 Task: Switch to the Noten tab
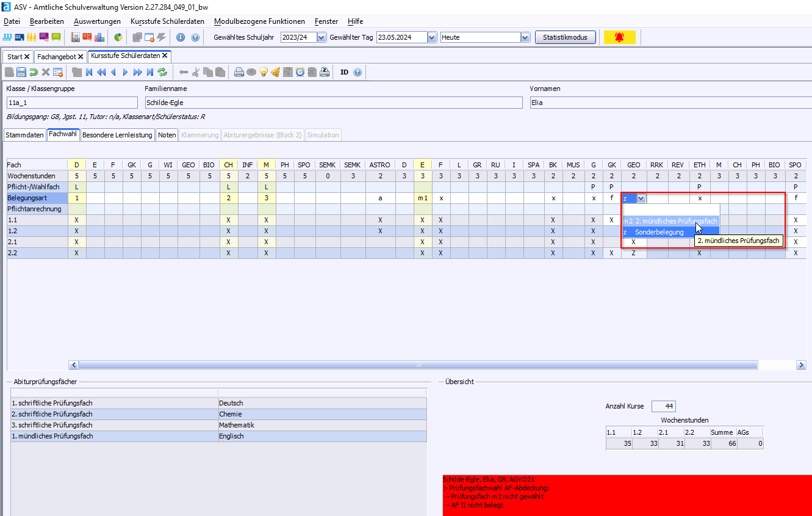point(167,135)
